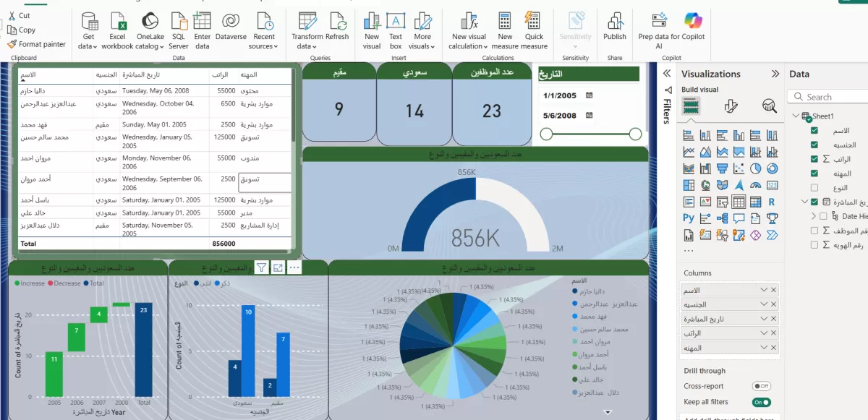Open the SQL Server connector
The height and width of the screenshot is (420, 868).
[x=179, y=22]
